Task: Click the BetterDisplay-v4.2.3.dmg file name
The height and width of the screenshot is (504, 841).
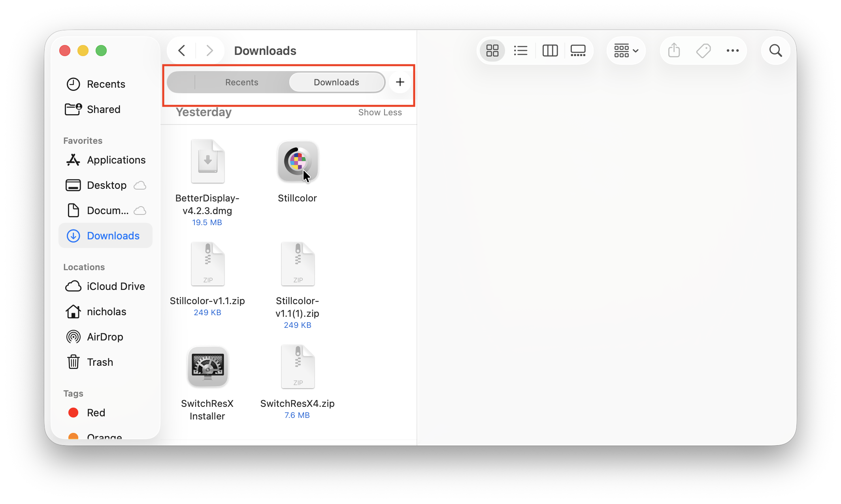Action: click(x=207, y=204)
